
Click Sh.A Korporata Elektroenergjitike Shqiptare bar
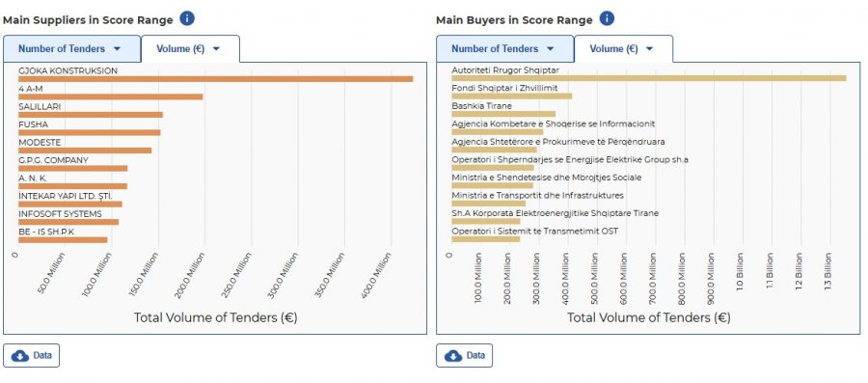(486, 221)
